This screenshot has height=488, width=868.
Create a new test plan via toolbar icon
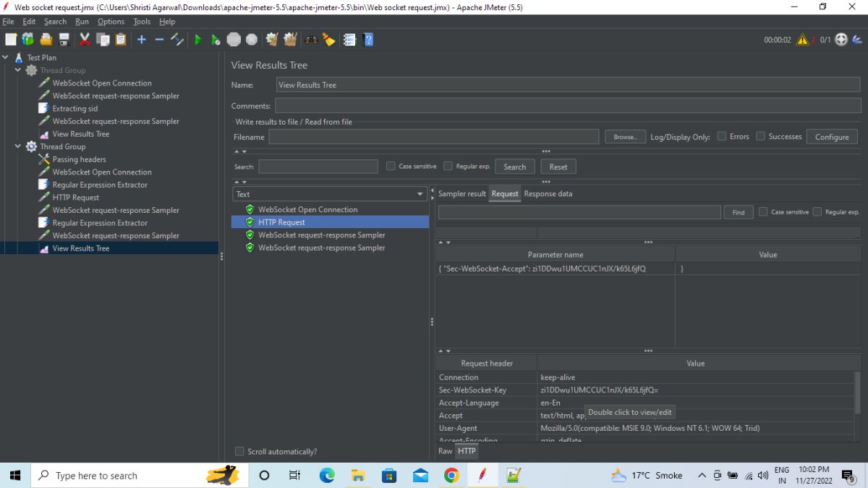(x=11, y=40)
